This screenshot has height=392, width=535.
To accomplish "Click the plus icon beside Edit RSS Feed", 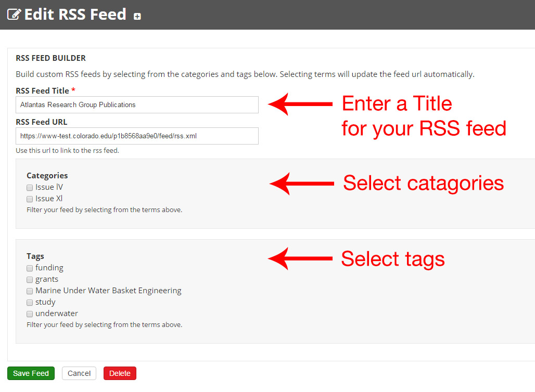I will [137, 16].
